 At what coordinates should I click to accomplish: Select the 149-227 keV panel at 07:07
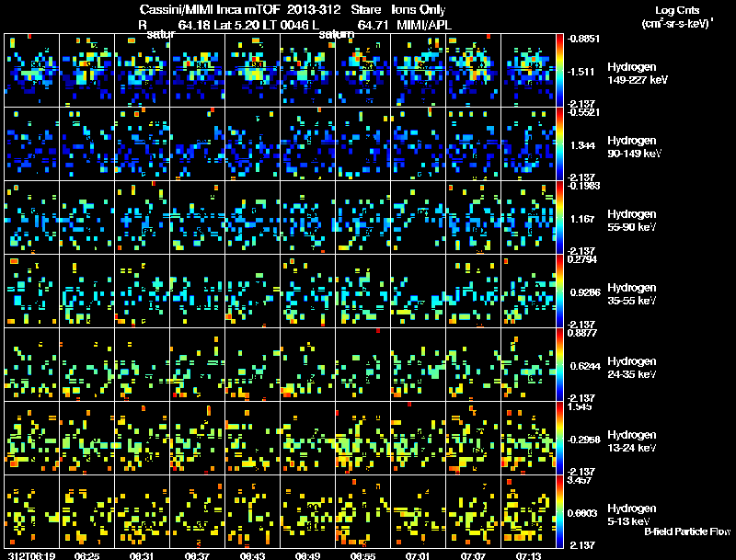[474, 71]
